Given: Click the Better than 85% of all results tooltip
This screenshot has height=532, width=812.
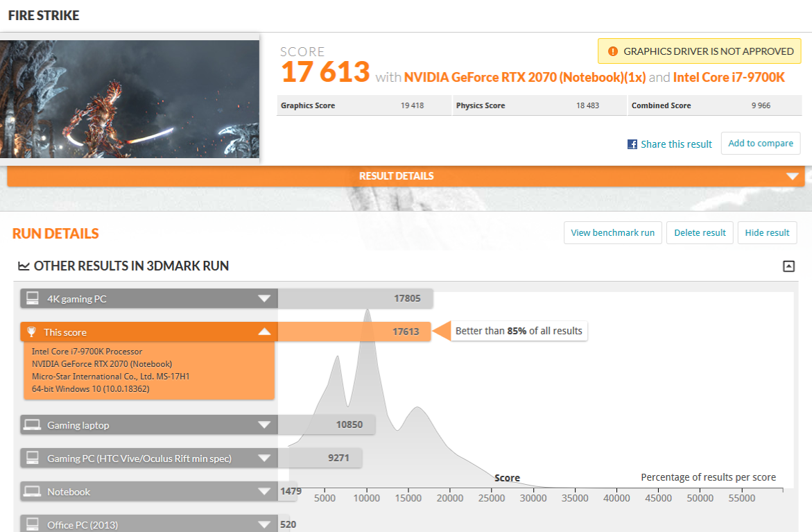Looking at the screenshot, I should point(519,330).
